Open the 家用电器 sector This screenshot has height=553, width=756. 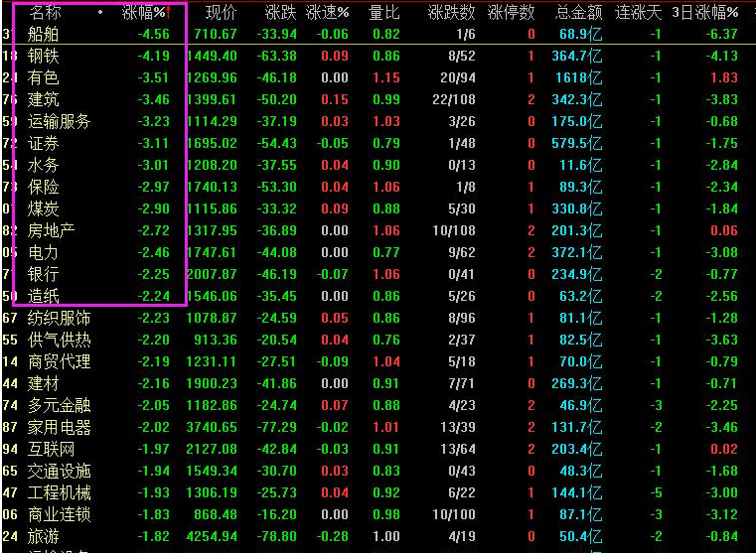point(60,427)
